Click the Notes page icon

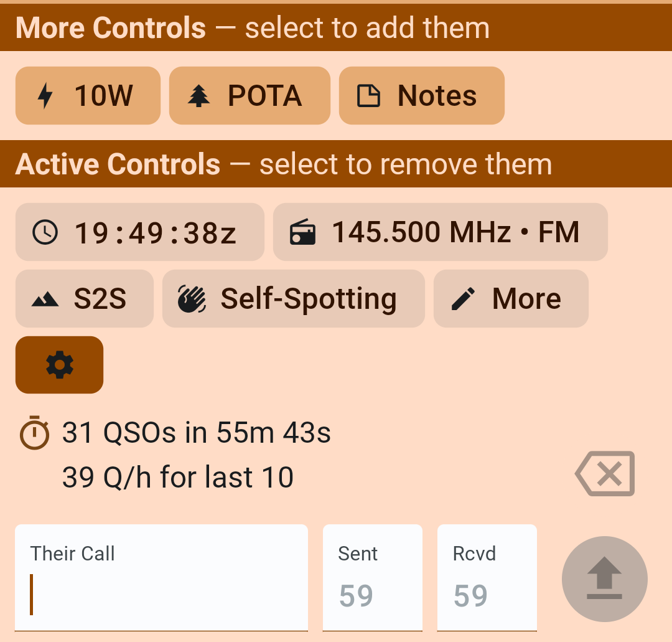coord(368,96)
